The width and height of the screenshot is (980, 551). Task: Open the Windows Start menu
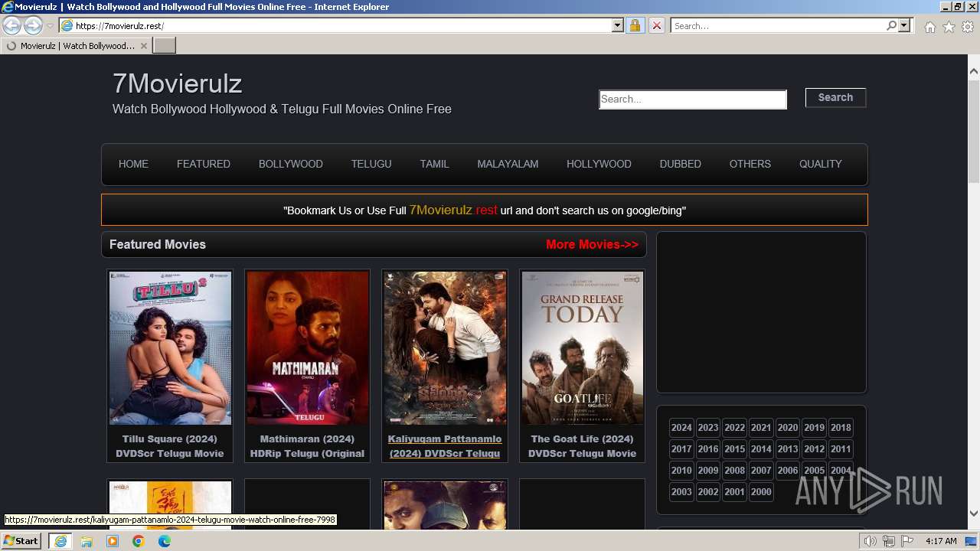coord(21,541)
